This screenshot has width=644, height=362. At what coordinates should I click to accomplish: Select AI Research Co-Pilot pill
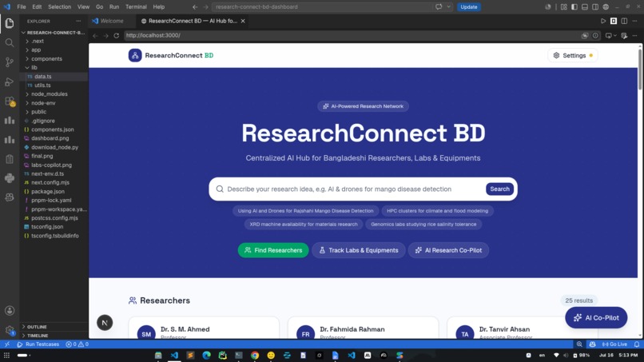[x=448, y=250]
